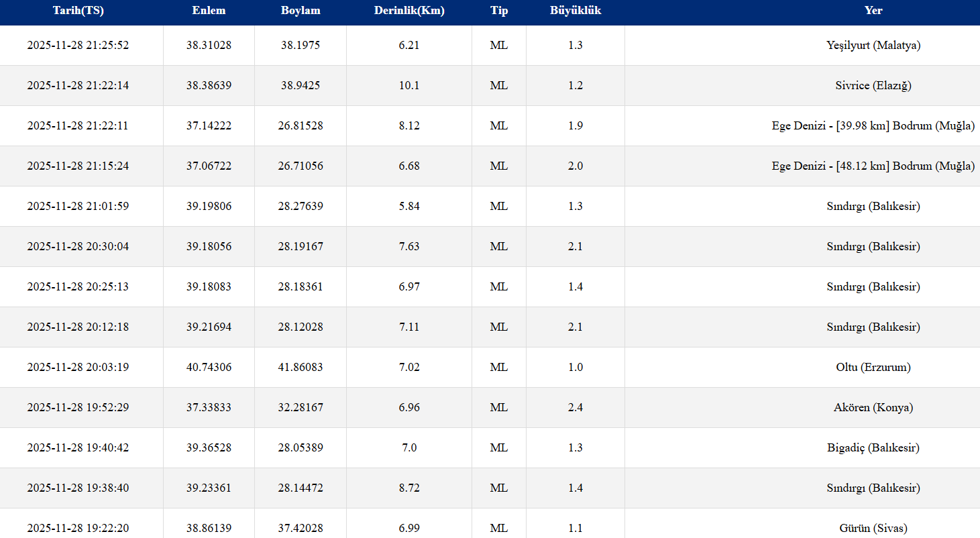This screenshot has width=980, height=538.
Task: Select the latitude value 40.74306
Action: [x=209, y=368]
